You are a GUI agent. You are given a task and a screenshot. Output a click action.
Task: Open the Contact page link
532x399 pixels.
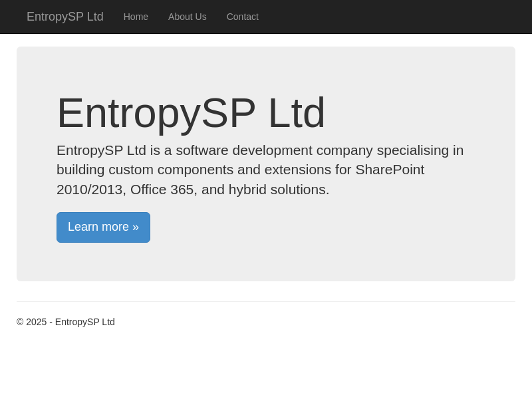click(x=242, y=17)
